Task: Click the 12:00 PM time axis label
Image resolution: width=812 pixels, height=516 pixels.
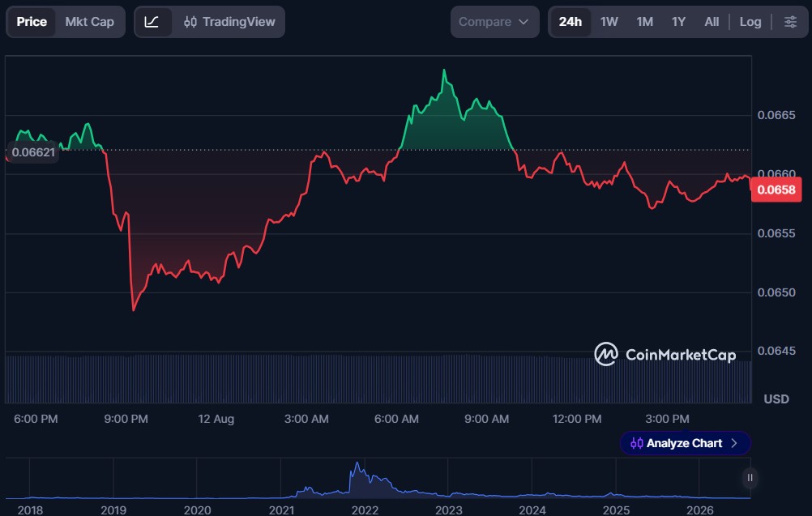Action: point(577,419)
